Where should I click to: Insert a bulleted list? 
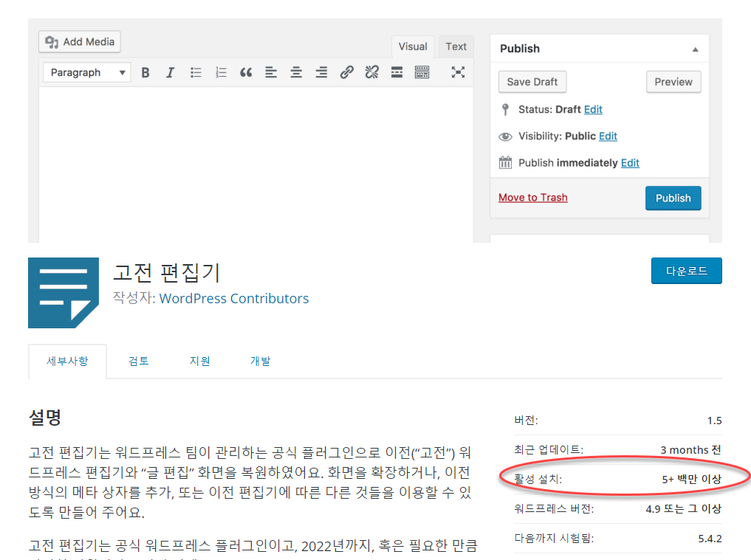coord(196,72)
